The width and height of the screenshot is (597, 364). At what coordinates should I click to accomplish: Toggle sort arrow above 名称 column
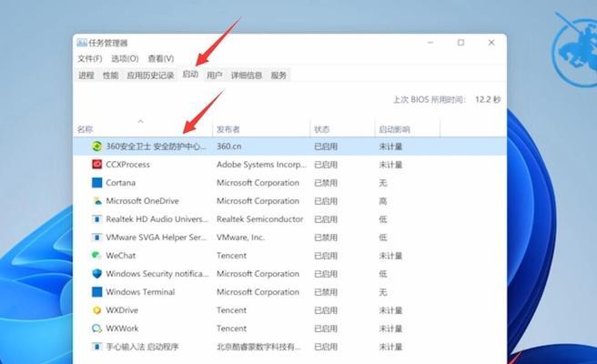coord(140,121)
